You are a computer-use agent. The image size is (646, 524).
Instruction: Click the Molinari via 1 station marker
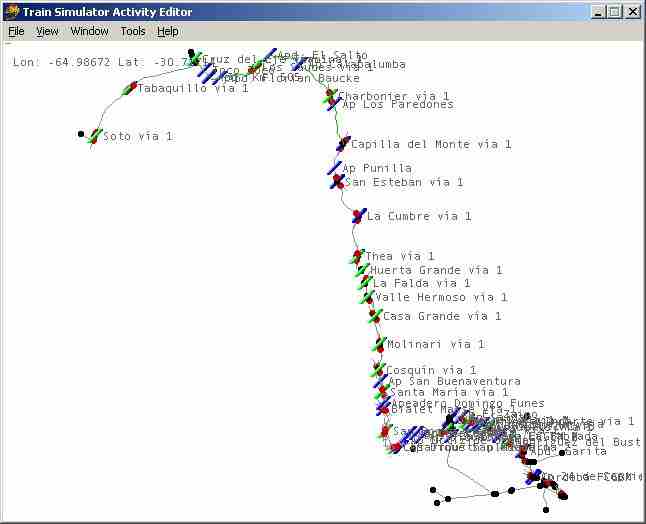380,344
